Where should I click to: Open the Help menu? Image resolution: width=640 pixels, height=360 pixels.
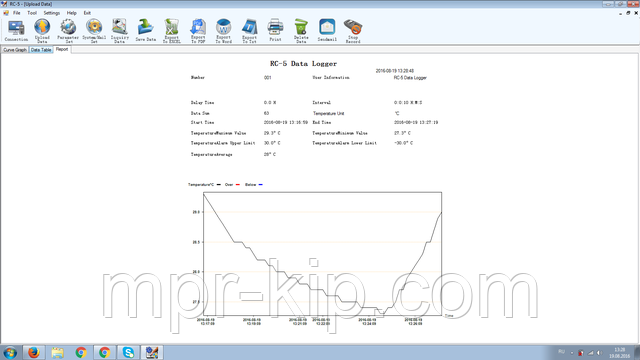click(71, 13)
